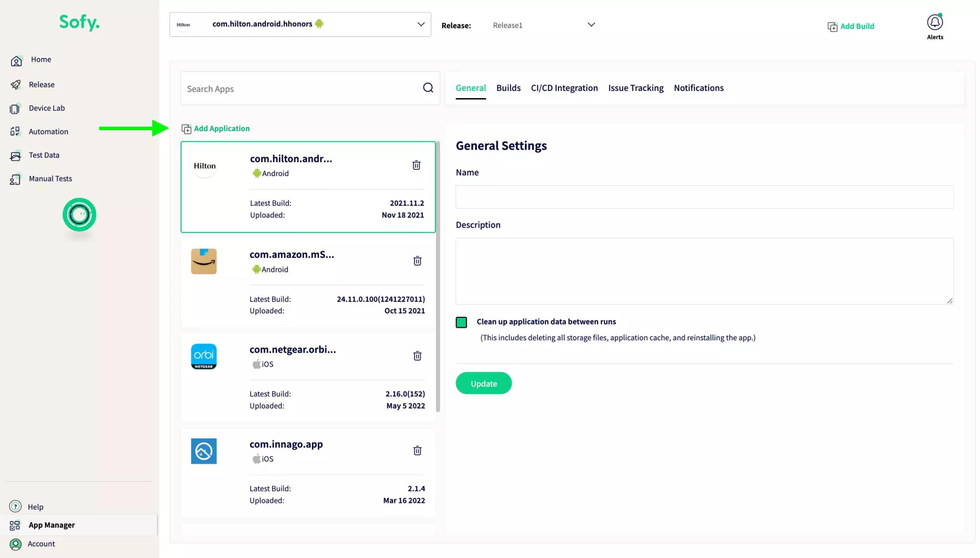The height and width of the screenshot is (558, 980).
Task: Click the Help question mark icon
Action: [x=15, y=506]
